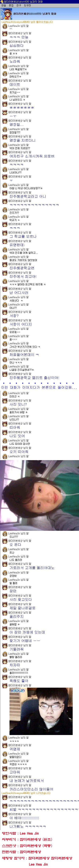Screen dimensions: 79x868
Task: Open the 파일 menu
Action: click(4, 6)
